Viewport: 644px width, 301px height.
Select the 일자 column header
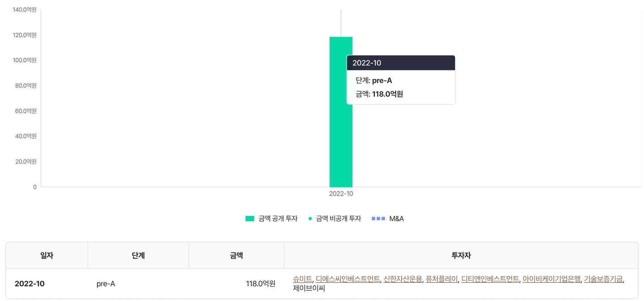coord(47,256)
